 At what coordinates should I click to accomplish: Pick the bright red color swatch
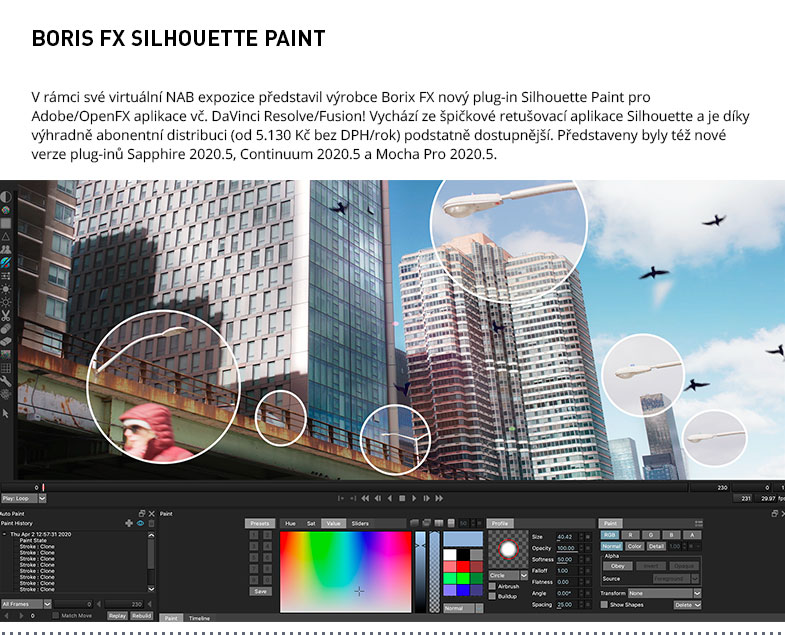(x=463, y=566)
